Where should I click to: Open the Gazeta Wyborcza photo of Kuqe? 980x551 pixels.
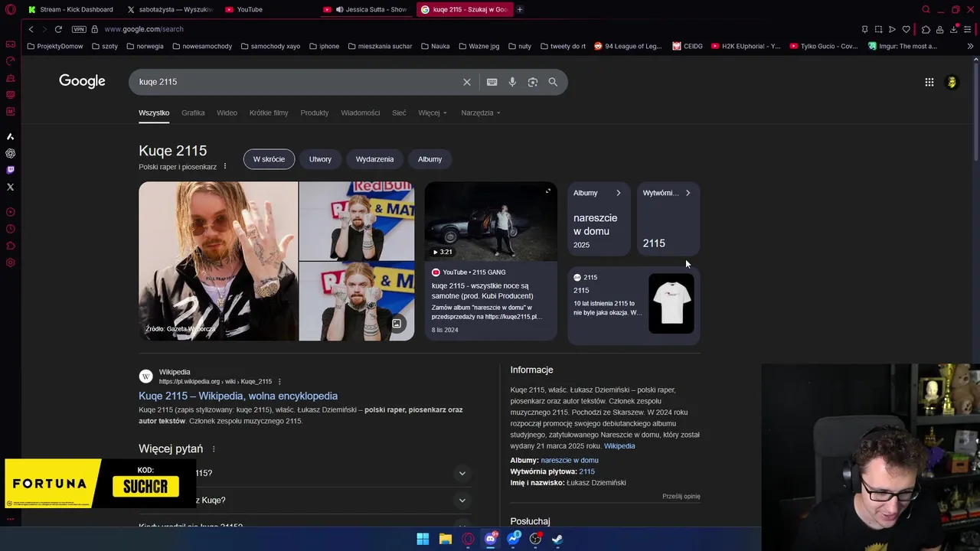pos(218,261)
